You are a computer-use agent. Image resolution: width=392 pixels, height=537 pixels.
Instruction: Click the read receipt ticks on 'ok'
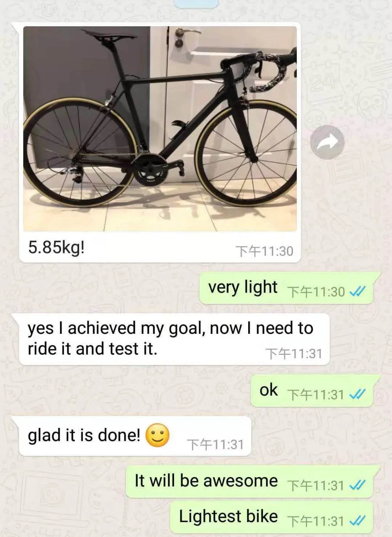click(357, 394)
